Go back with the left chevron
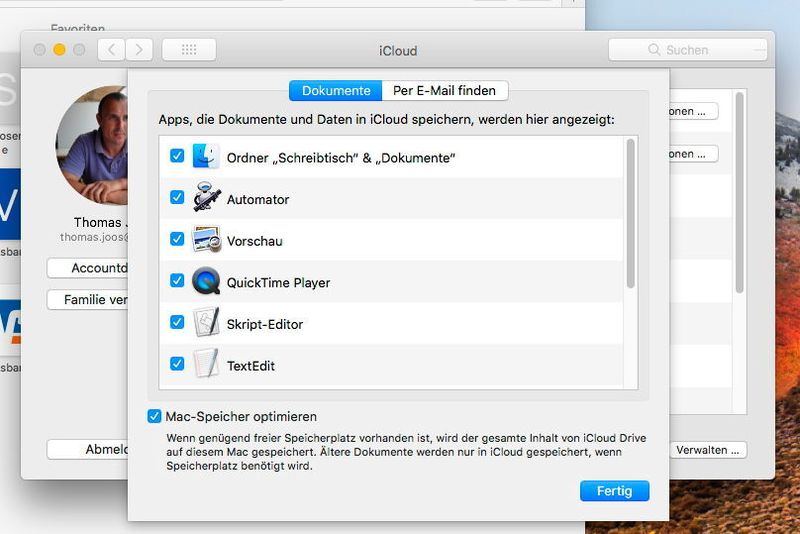This screenshot has height=534, width=800. pos(111,49)
